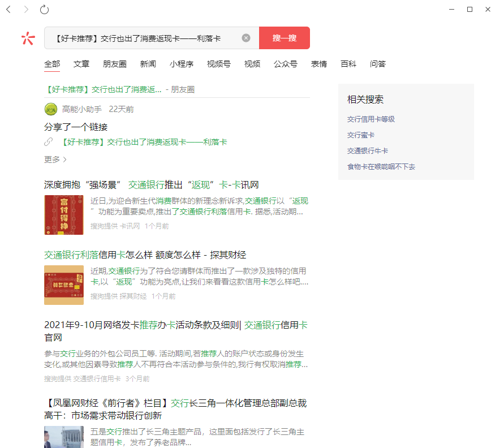
Task: Select related search 交行蜜卡
Action: (361, 135)
